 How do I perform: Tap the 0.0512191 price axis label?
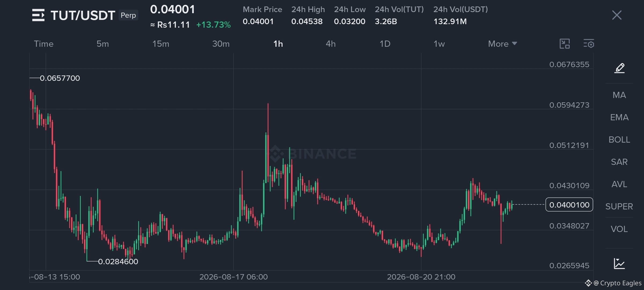569,145
